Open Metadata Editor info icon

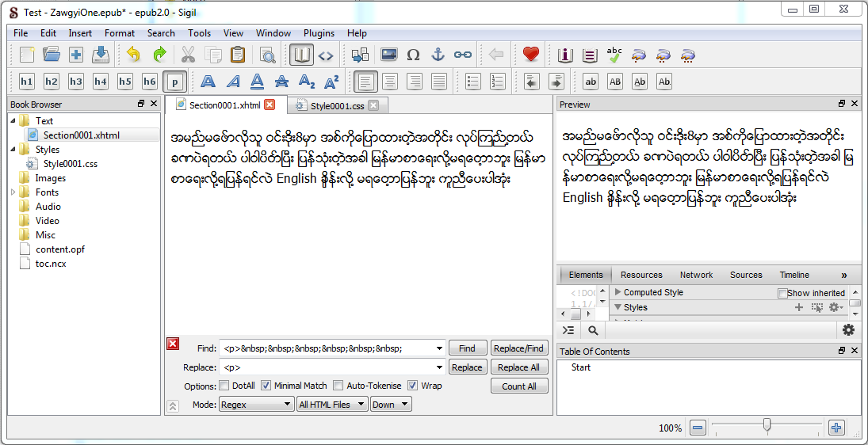pyautogui.click(x=565, y=55)
